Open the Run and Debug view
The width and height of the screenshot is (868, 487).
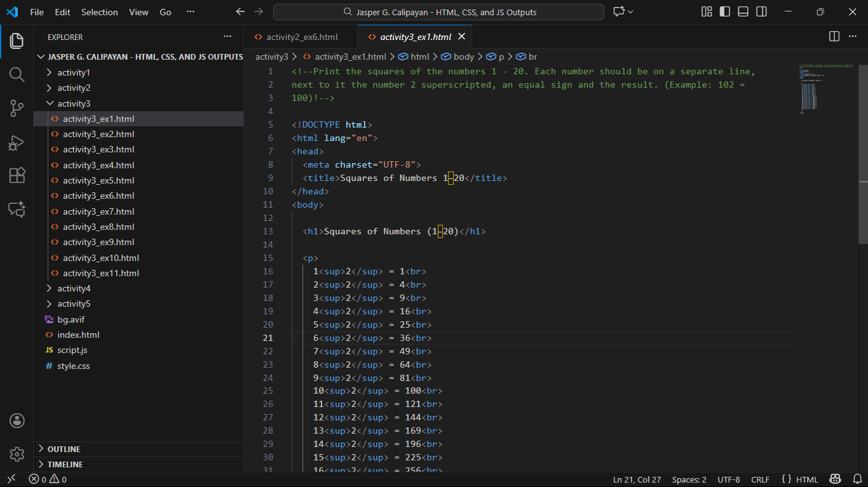click(17, 142)
